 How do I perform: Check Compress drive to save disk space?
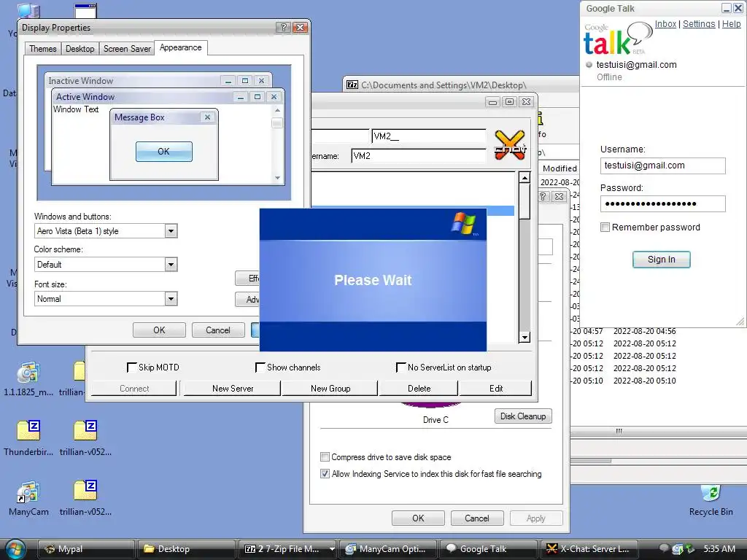point(325,457)
